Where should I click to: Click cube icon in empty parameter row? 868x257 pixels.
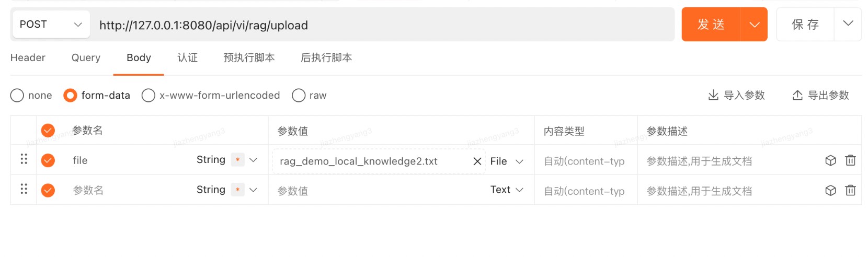pyautogui.click(x=830, y=190)
